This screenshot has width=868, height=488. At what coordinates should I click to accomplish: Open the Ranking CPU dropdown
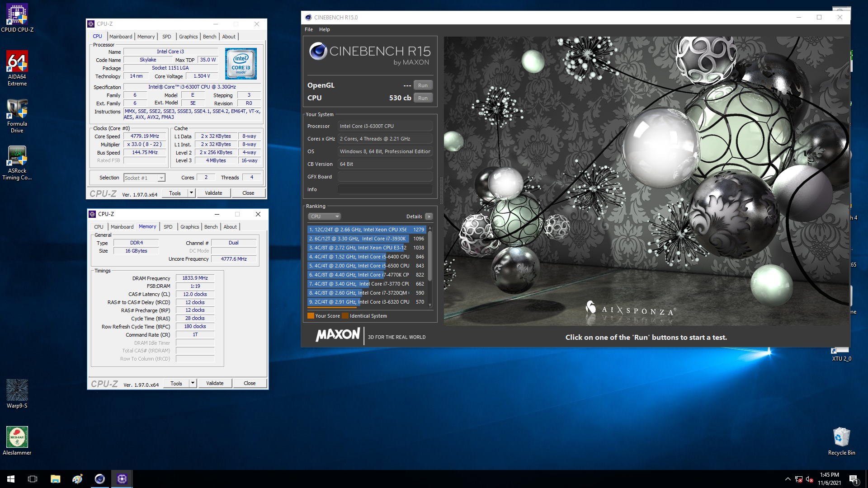(324, 216)
